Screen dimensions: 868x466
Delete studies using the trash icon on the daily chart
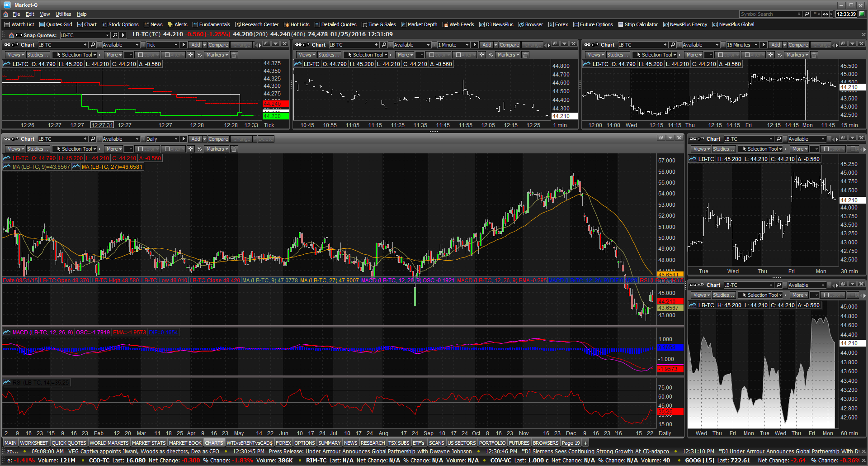(234, 149)
